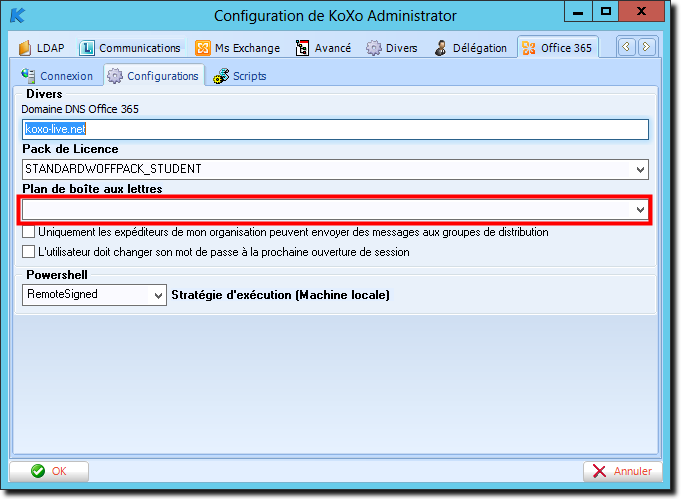Click the Communications tab icon
681x499 pixels.
click(x=87, y=48)
